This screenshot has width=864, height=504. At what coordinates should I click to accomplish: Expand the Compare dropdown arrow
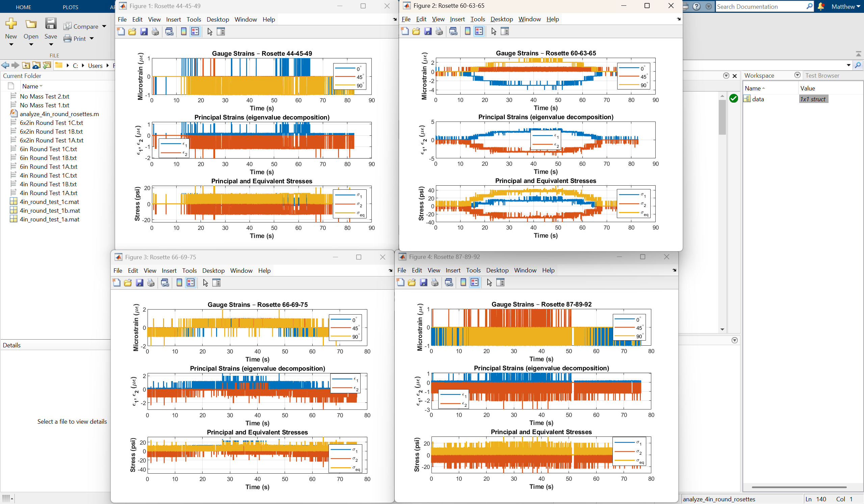coord(104,26)
